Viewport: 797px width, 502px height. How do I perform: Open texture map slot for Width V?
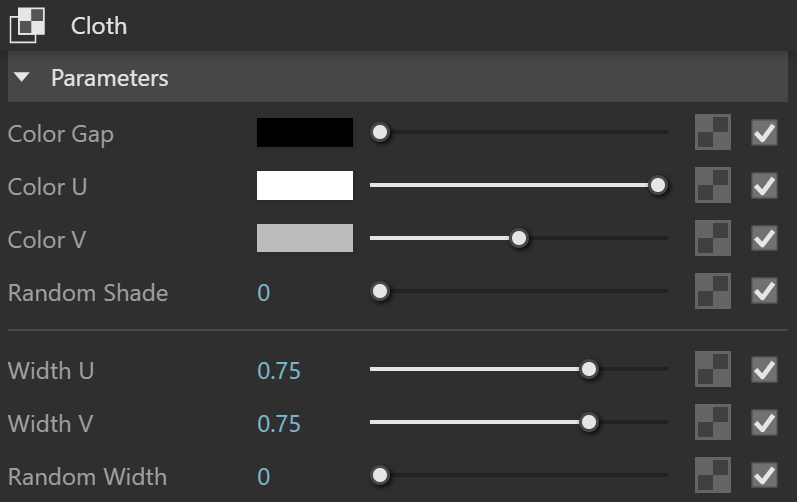pos(713,422)
